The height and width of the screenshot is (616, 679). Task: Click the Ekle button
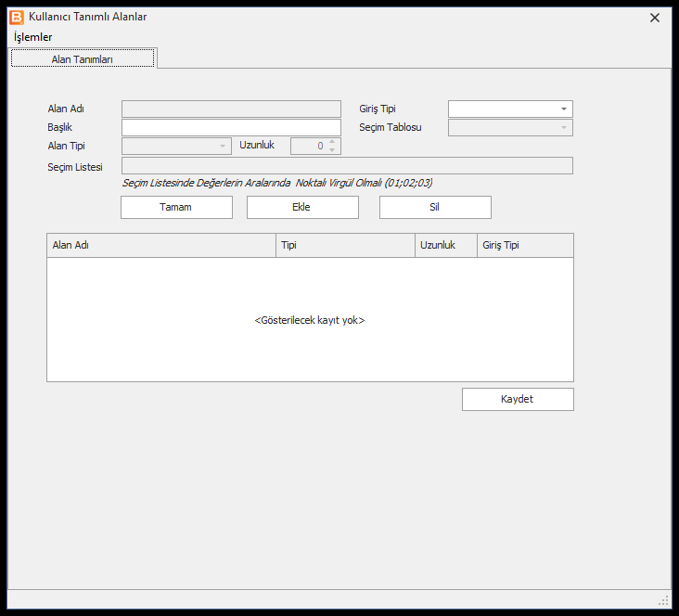tap(302, 207)
